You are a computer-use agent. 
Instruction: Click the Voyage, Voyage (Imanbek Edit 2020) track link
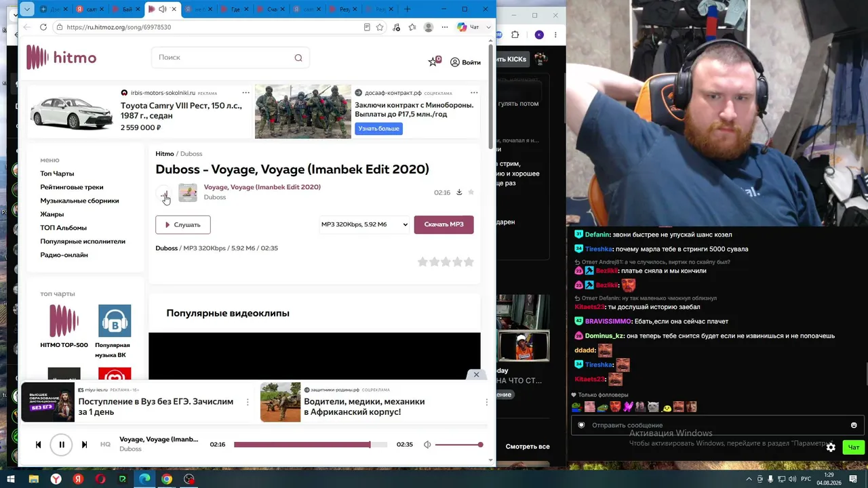[262, 187]
